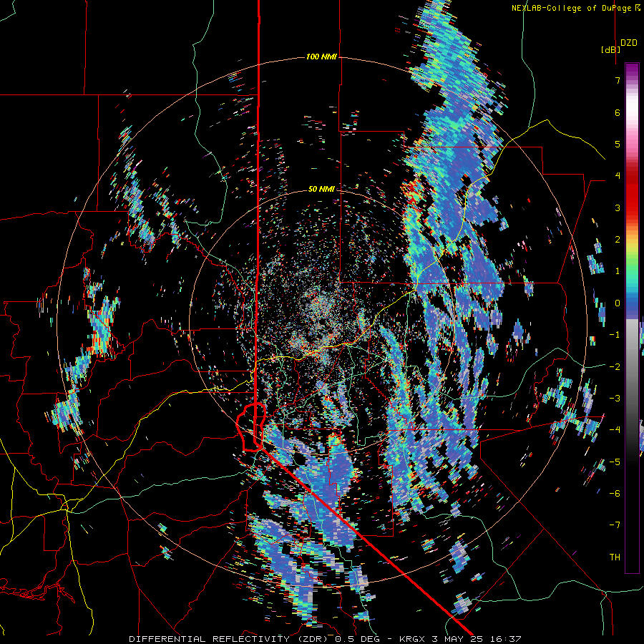Click the -6 value on the color scale
This screenshot has height=644, width=644.
pyautogui.click(x=615, y=493)
